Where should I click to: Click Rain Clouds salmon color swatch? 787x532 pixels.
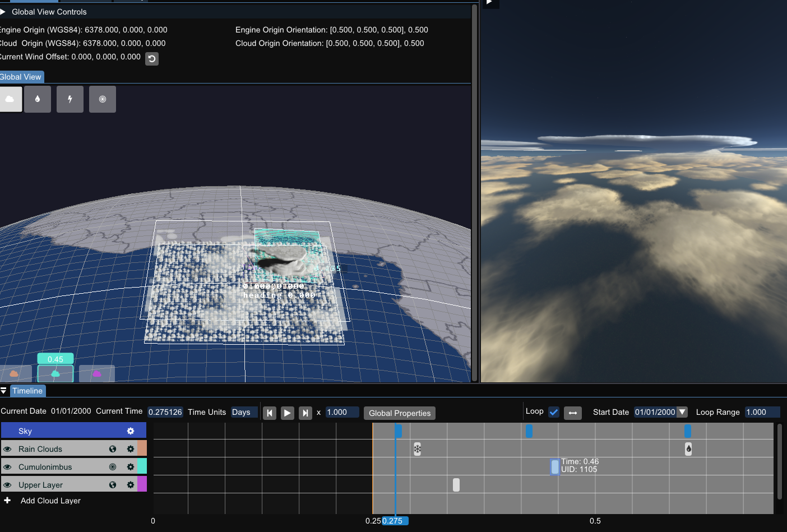click(142, 448)
